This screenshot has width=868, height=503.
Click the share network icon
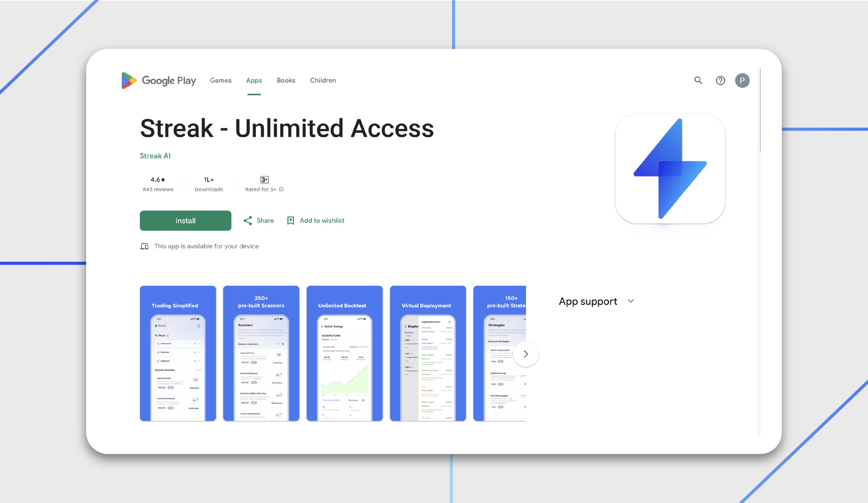pos(248,220)
